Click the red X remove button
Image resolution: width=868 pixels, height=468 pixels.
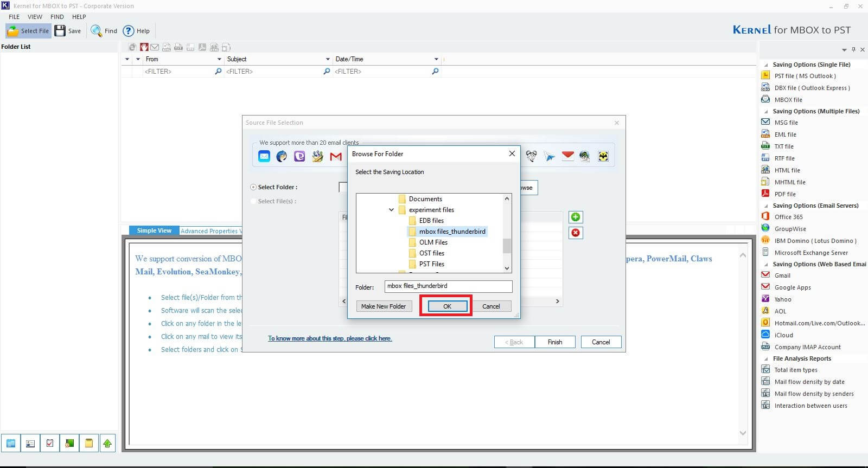click(576, 233)
